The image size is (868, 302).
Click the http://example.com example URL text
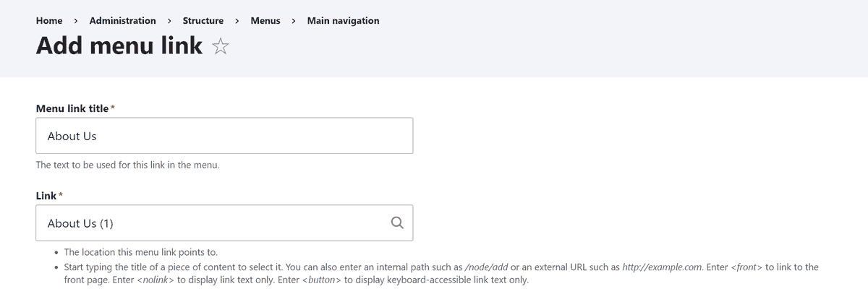click(x=662, y=267)
